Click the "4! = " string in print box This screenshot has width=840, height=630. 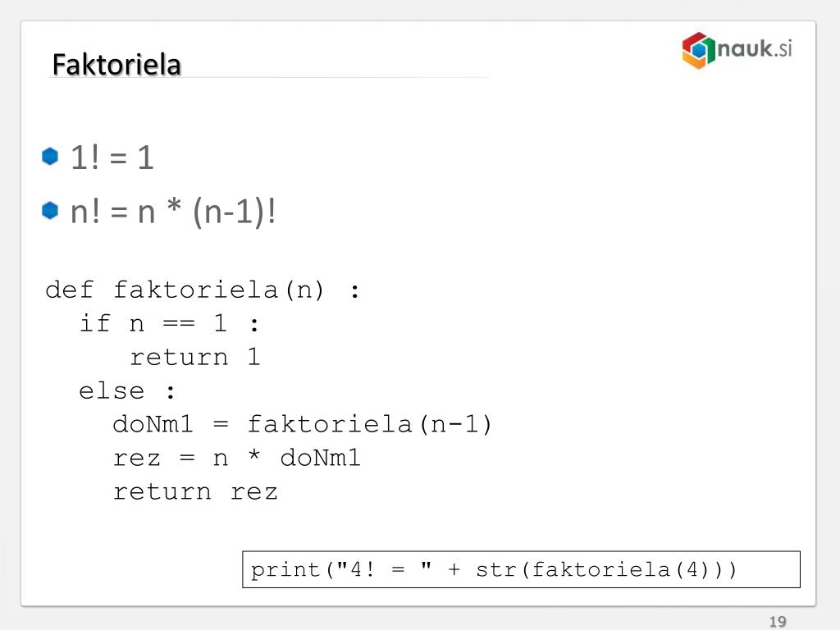click(384, 569)
